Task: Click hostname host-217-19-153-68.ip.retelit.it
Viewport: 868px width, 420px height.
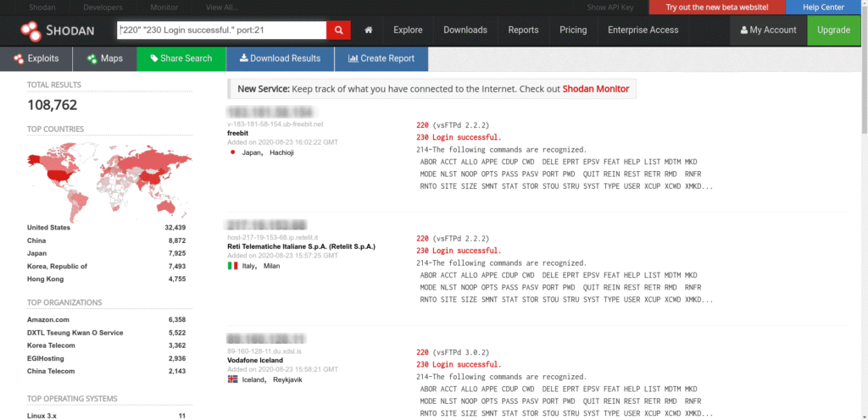Action: coord(270,238)
